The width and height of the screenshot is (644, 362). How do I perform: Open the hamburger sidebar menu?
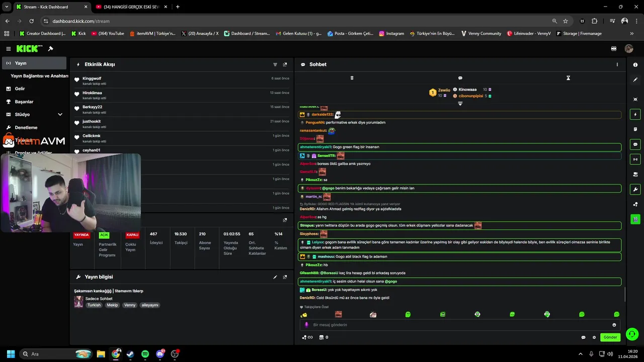(x=8, y=49)
